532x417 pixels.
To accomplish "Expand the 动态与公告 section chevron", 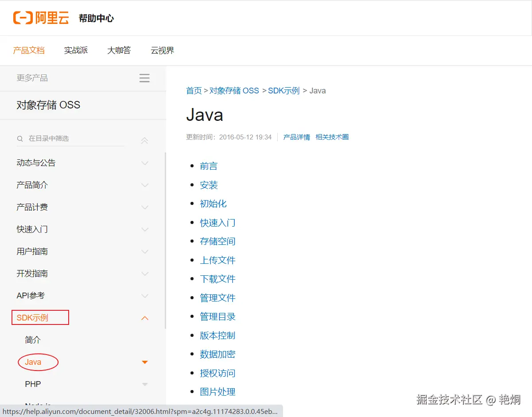I will click(144, 163).
